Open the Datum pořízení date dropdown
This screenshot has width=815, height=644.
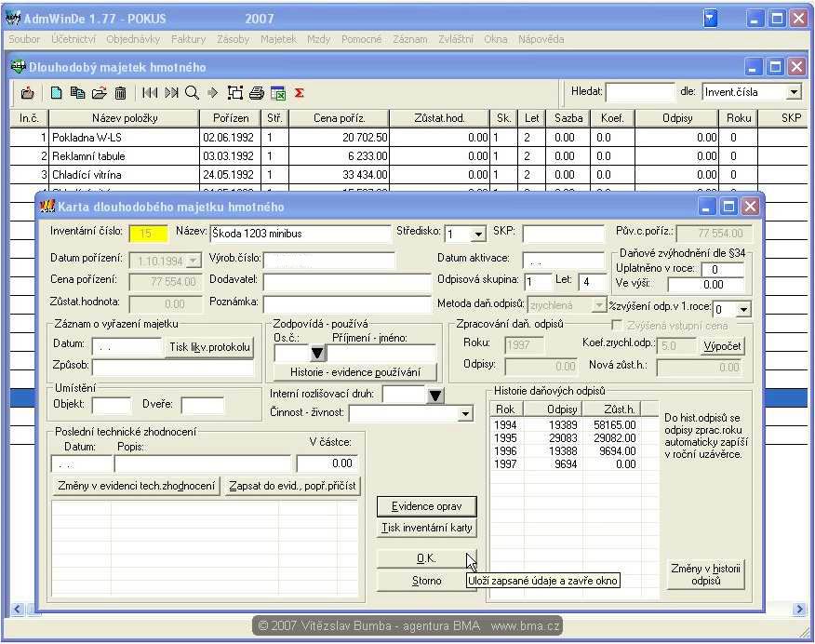tap(194, 260)
